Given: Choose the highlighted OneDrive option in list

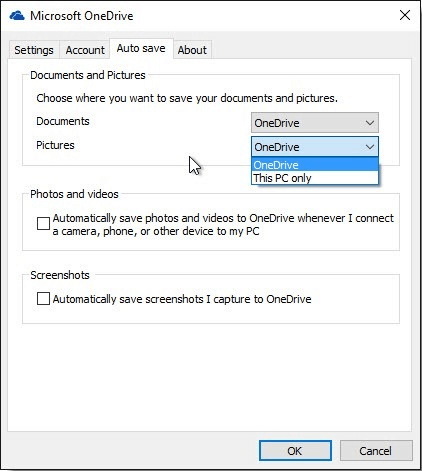Looking at the screenshot, I should tap(315, 165).
